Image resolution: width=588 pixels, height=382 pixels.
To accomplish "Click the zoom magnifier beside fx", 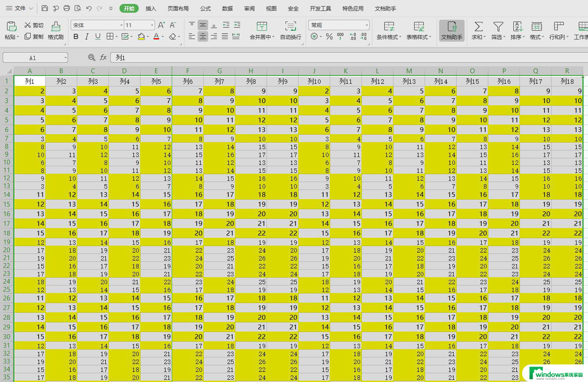I will [91, 57].
